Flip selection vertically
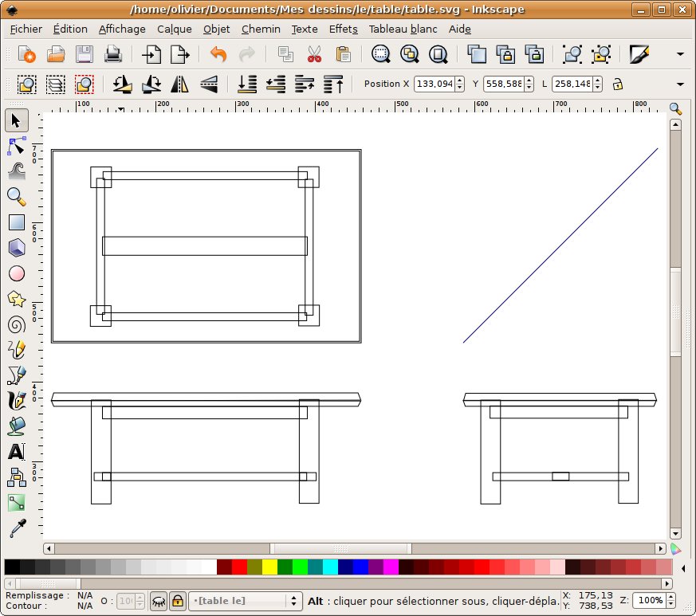This screenshot has height=616, width=696. [209, 84]
